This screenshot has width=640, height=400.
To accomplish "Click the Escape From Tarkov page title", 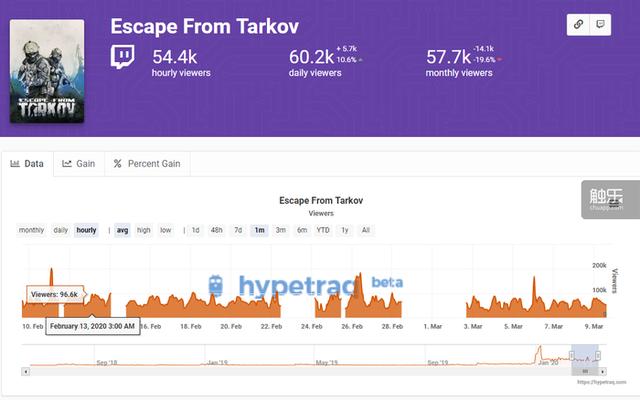I will point(204,27).
